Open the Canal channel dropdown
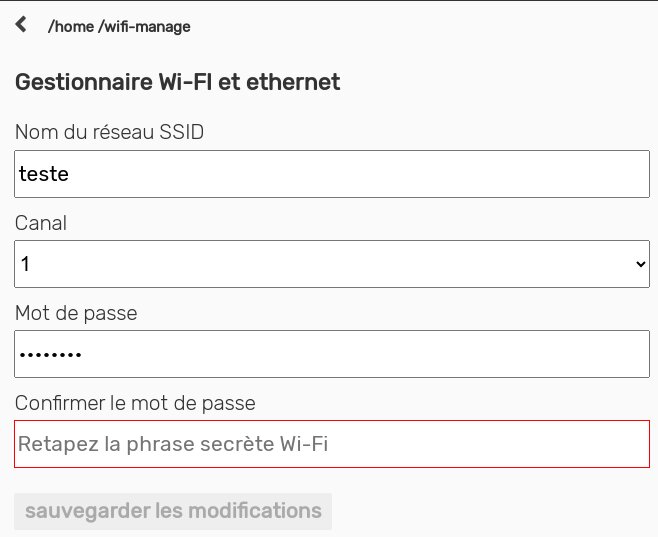This screenshot has height=537, width=658. coord(332,264)
